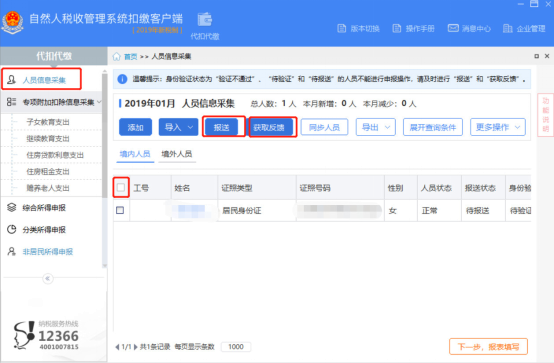The image size is (554, 363).
Task: Click 下一步，报表填写 button
Action: click(488, 347)
